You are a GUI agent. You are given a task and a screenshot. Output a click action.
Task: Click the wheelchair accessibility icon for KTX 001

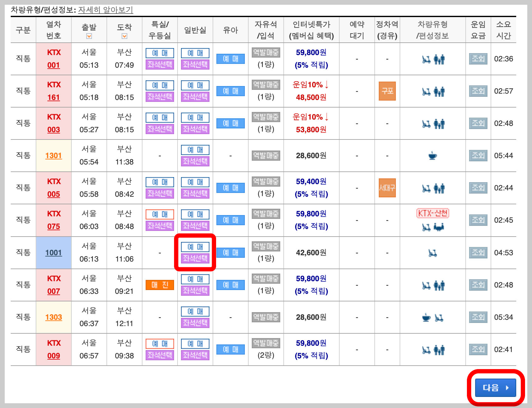click(426, 59)
